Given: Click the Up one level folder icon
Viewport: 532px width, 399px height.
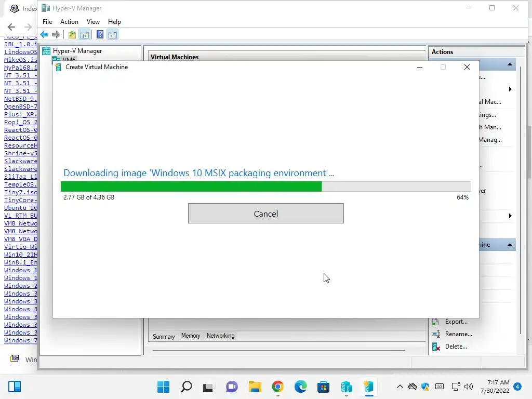Looking at the screenshot, I should click(x=72, y=34).
